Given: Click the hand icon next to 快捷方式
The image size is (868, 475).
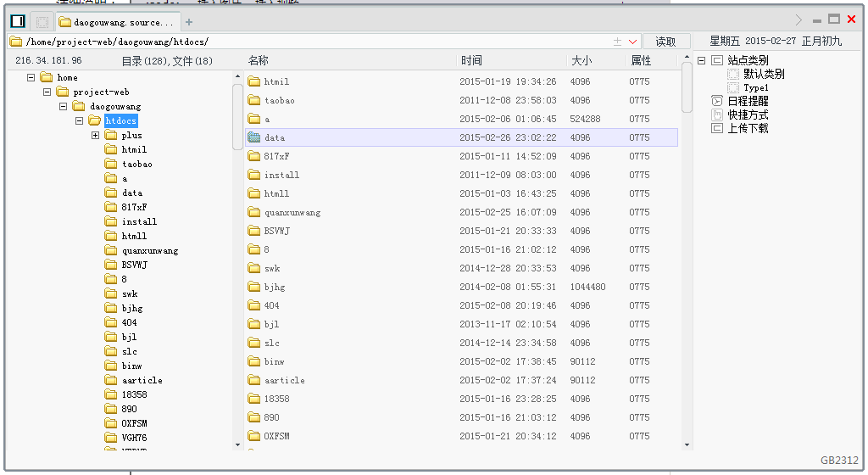Looking at the screenshot, I should [717, 115].
